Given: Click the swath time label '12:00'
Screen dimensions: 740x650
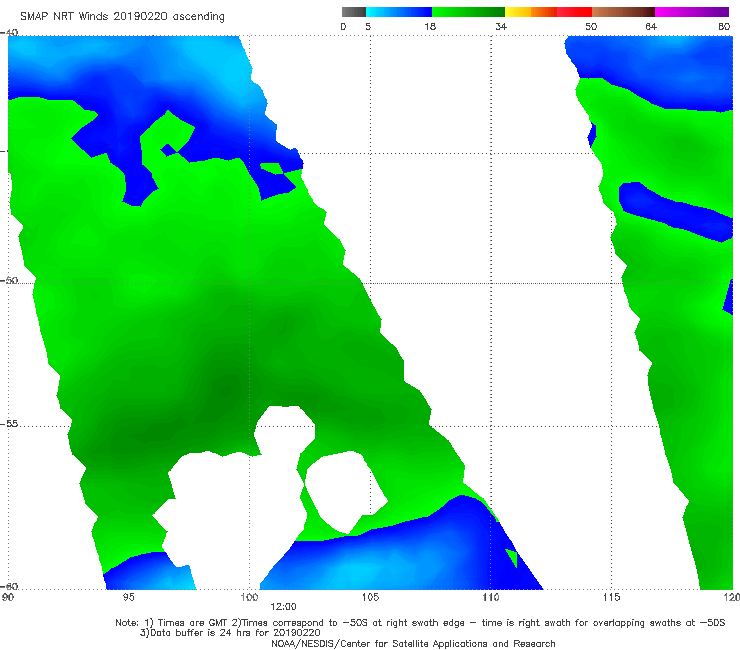Looking at the screenshot, I should 283,607.
